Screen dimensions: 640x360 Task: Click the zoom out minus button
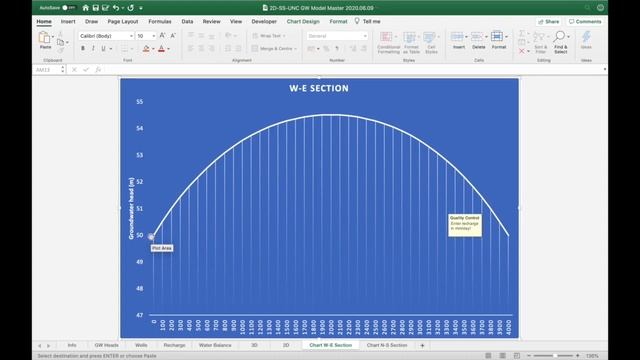point(529,356)
